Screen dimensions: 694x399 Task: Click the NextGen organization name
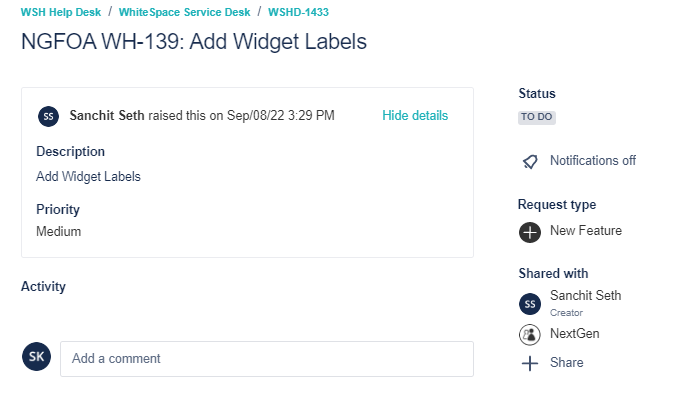574,333
